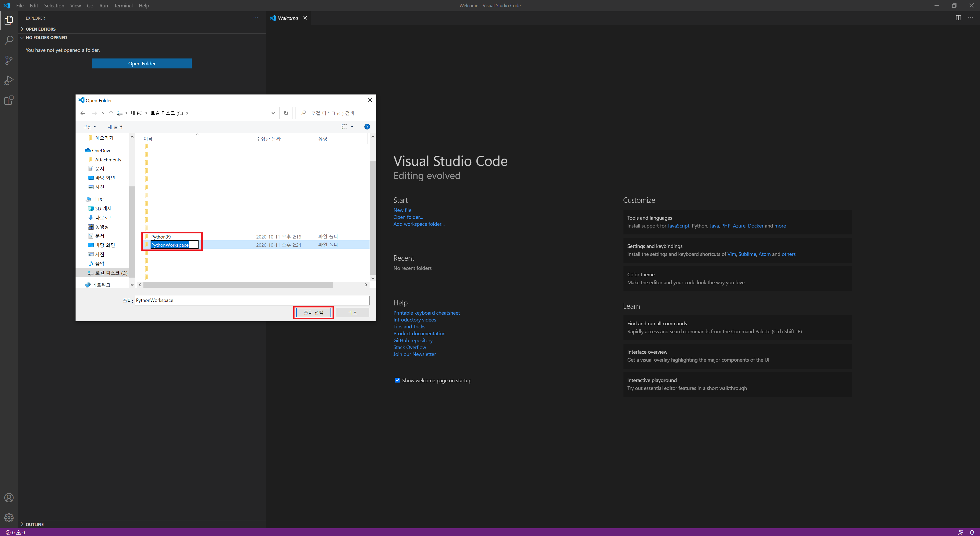
Task: Open the Extensions view icon
Action: [x=9, y=100]
